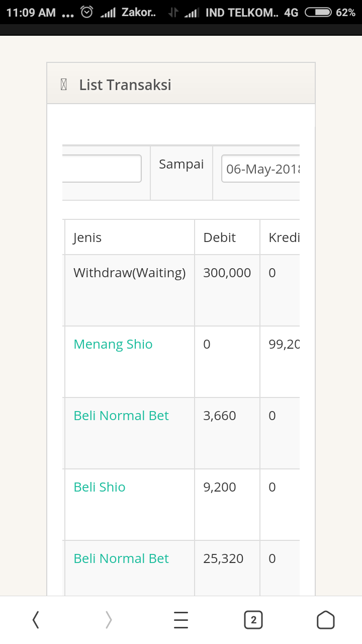The width and height of the screenshot is (362, 644).
Task: Tap the browser home icon
Action: pyautogui.click(x=326, y=620)
